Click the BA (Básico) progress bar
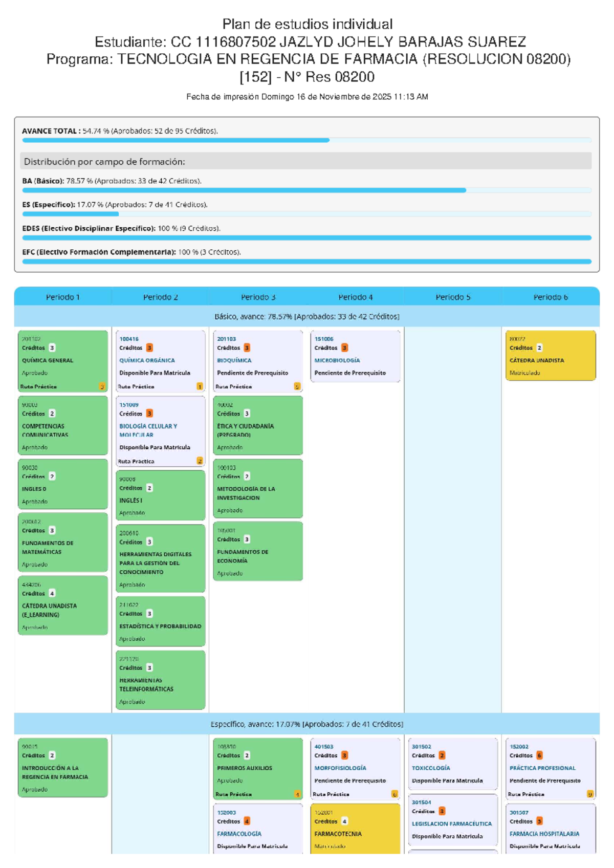 pyautogui.click(x=307, y=190)
